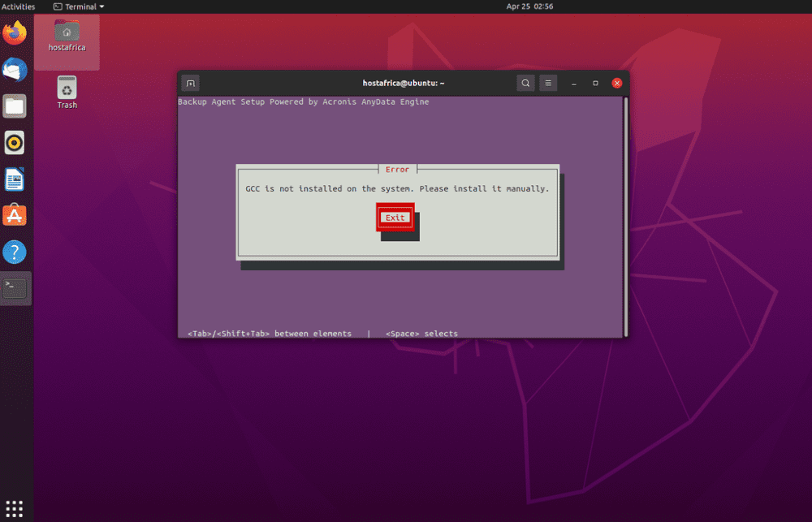Click Activities in the top bar
The height and width of the screenshot is (522, 812).
[x=18, y=6]
